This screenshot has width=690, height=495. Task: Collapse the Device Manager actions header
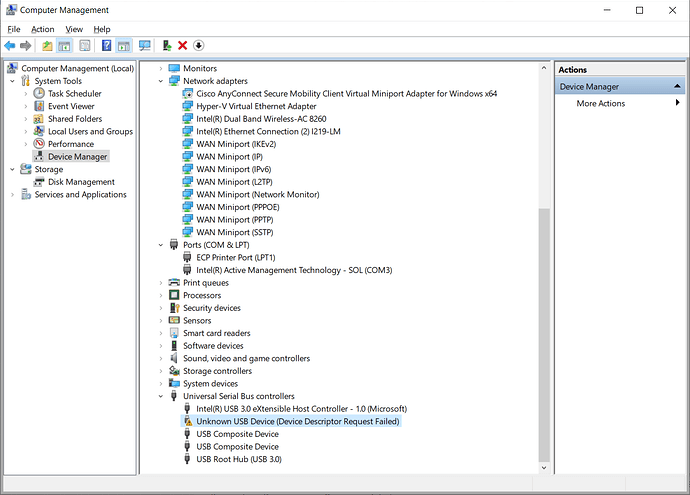click(677, 86)
